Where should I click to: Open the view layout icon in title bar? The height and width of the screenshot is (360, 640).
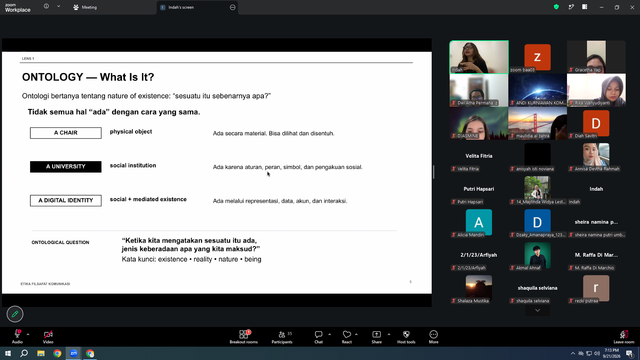[584, 7]
